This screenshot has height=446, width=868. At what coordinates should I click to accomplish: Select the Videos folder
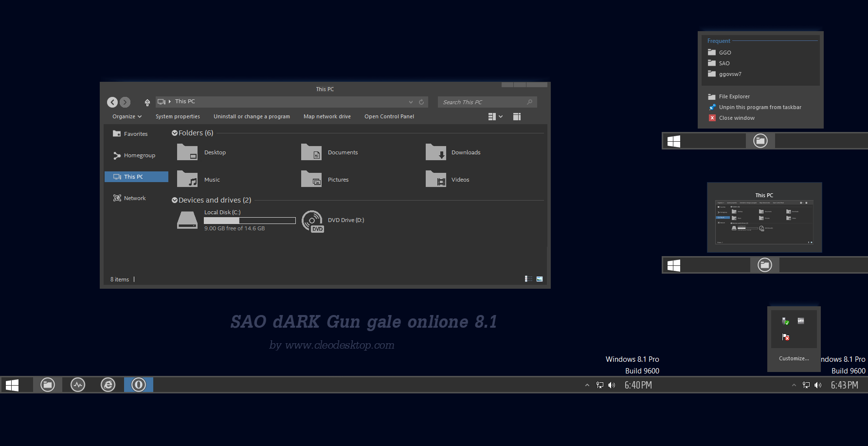coord(447,180)
